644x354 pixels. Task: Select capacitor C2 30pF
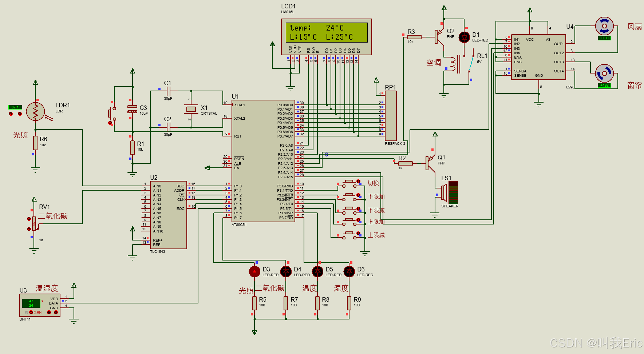point(168,127)
